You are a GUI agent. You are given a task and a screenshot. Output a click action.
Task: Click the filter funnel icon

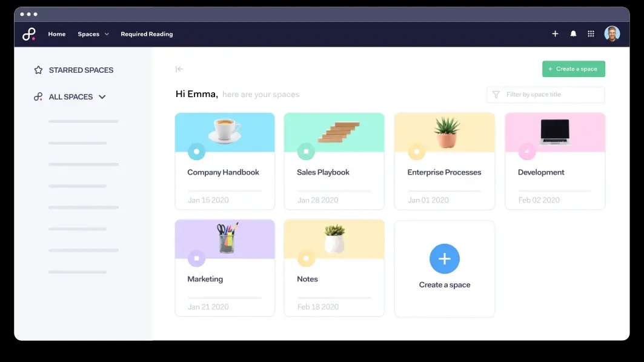pyautogui.click(x=496, y=95)
